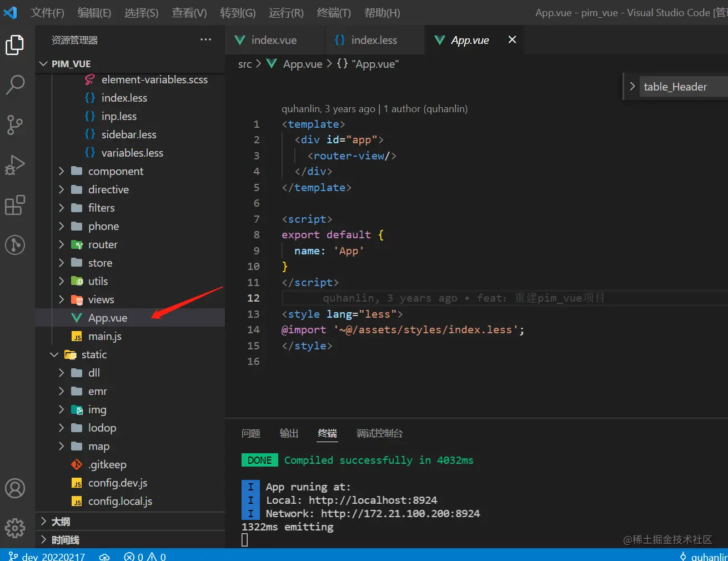Open the 运行(R) menu

tap(286, 12)
